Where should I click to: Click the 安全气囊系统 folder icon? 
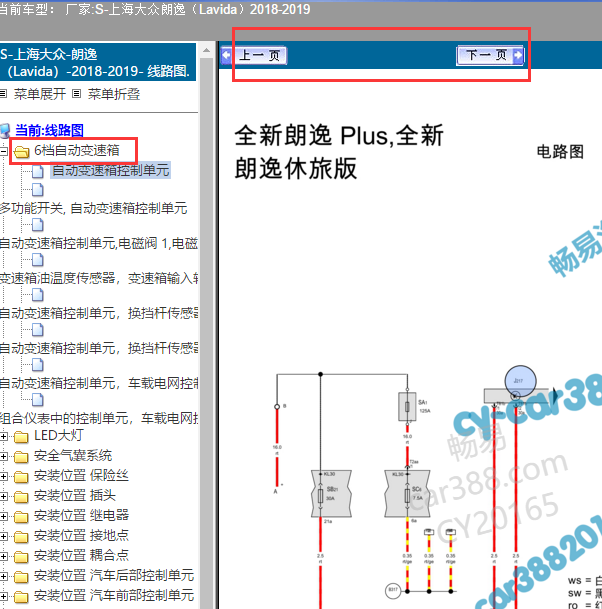[21, 457]
